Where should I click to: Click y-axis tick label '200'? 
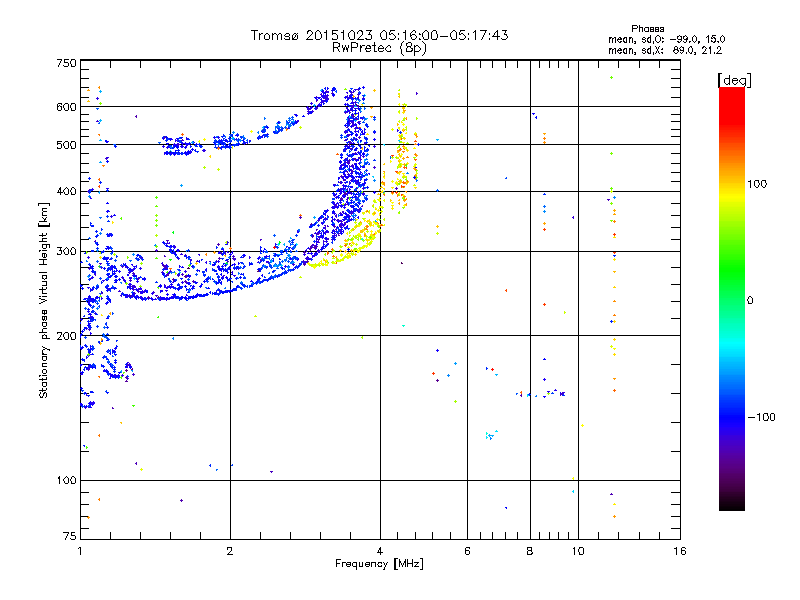(66, 336)
